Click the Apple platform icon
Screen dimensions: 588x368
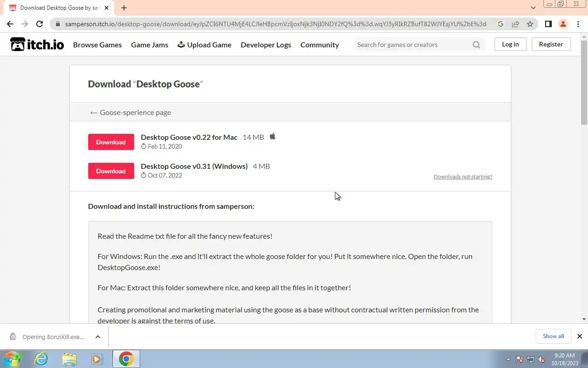[x=272, y=136]
